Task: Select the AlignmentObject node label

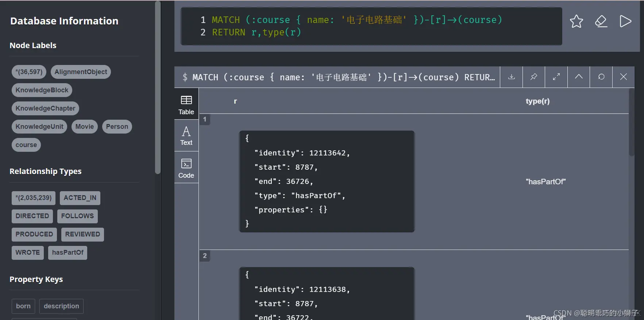Action: pos(81,72)
